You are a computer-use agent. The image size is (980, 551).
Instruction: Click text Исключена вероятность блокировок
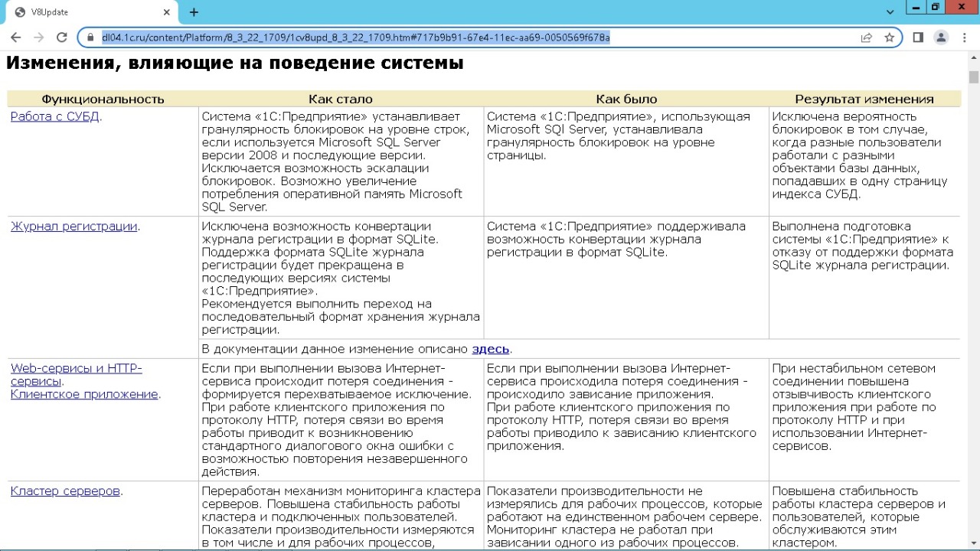pos(844,123)
